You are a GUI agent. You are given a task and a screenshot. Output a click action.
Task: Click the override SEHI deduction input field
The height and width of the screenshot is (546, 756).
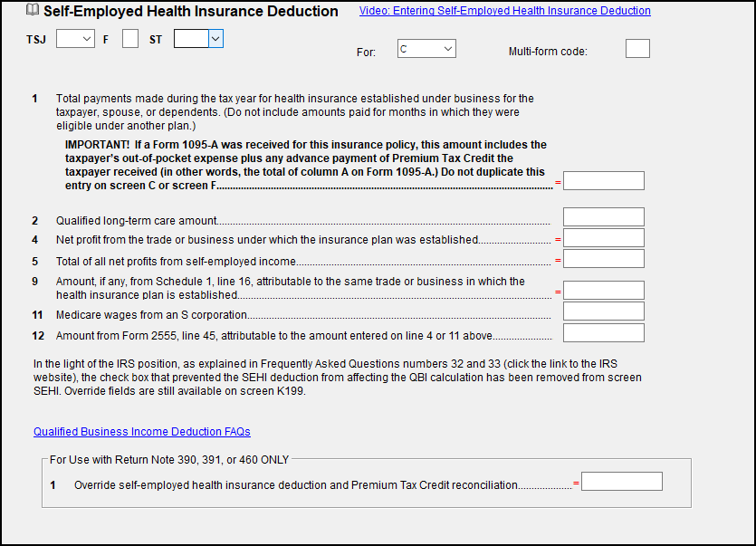(x=622, y=482)
